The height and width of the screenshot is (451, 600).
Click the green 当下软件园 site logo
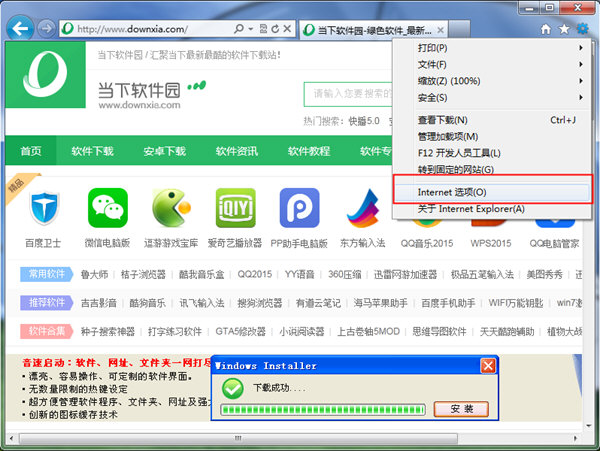pos(46,75)
